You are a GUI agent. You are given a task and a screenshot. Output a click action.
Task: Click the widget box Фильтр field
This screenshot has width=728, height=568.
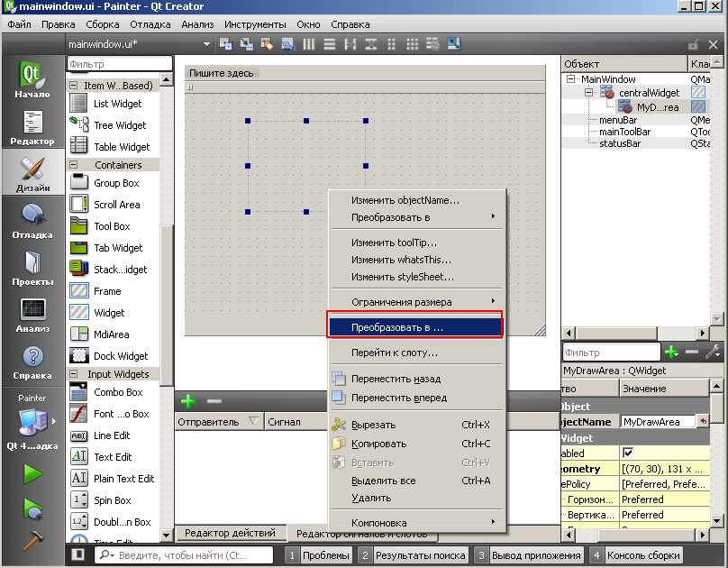[120, 64]
